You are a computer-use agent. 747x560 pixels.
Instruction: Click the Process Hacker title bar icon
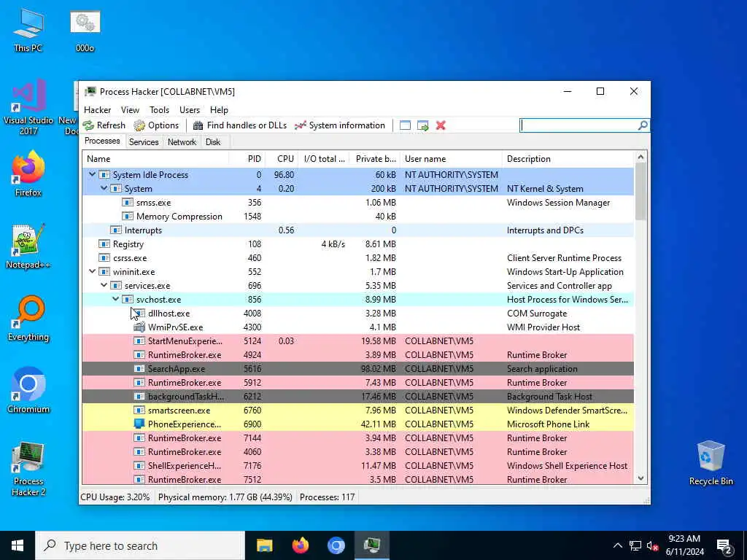point(90,91)
